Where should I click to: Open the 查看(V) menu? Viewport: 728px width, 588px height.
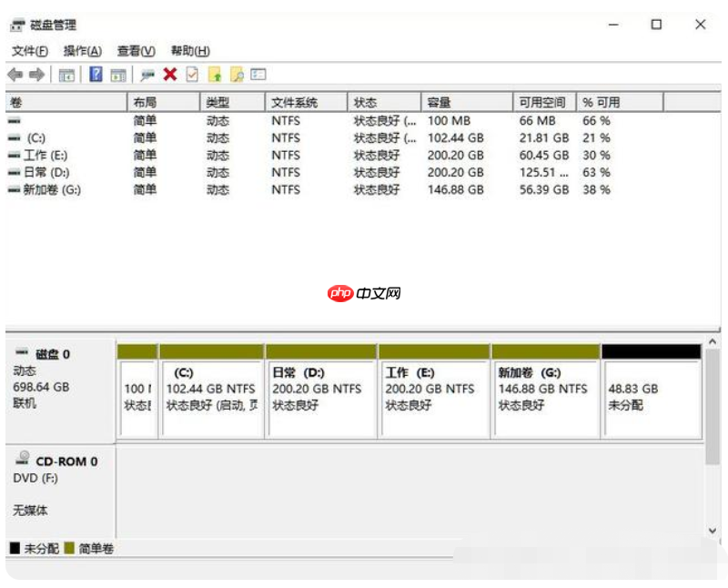pyautogui.click(x=136, y=51)
